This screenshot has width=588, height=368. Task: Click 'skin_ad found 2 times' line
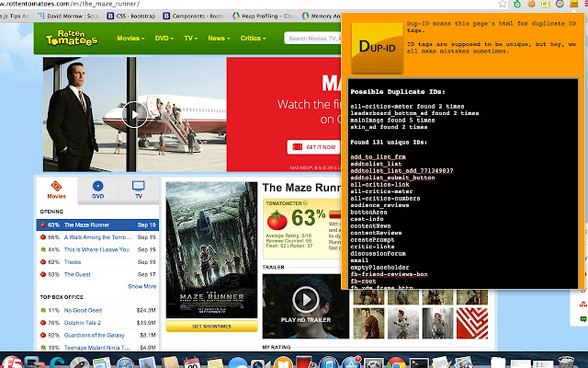pos(389,127)
